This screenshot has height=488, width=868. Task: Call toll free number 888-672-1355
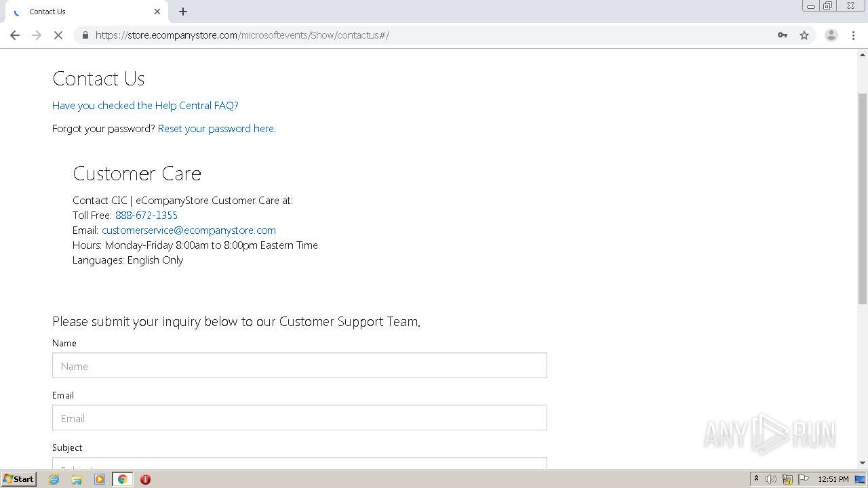[146, 216]
